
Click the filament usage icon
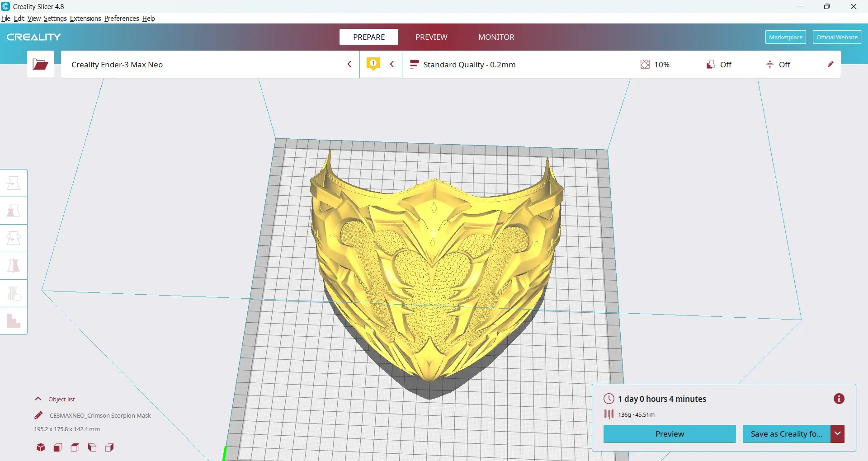(x=609, y=414)
